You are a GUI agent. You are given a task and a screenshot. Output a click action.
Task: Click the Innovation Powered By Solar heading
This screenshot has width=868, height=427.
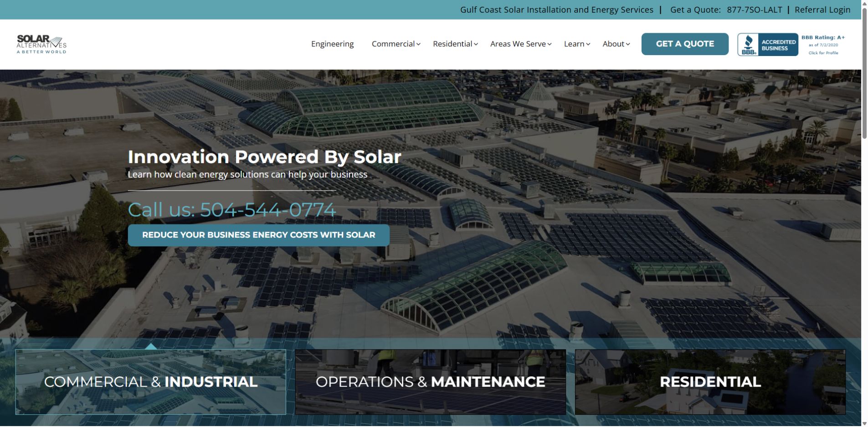264,157
